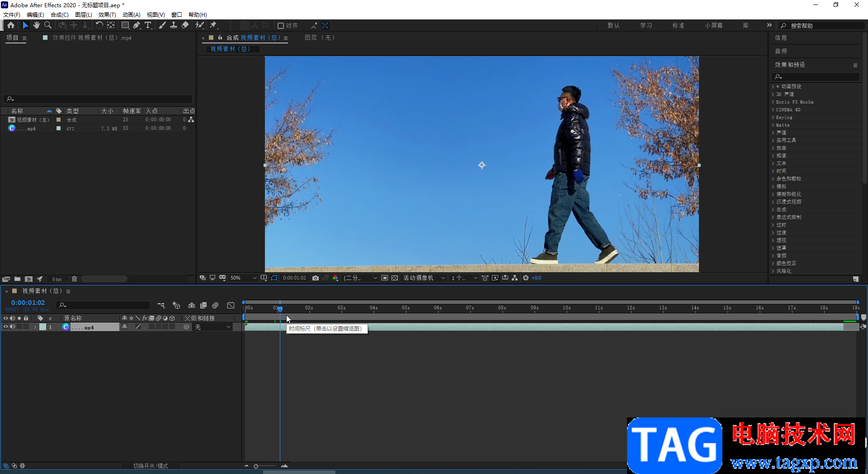Viewport: 868px width, 474px height.
Task: Select the Brush tool
Action: point(162,25)
